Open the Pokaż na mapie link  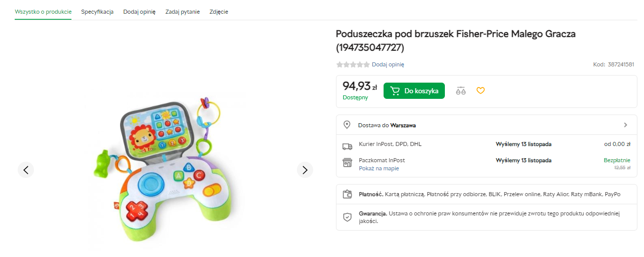379,168
